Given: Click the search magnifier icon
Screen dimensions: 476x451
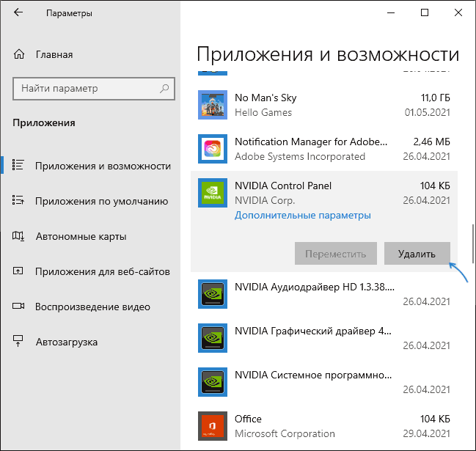Looking at the screenshot, I should (164, 88).
